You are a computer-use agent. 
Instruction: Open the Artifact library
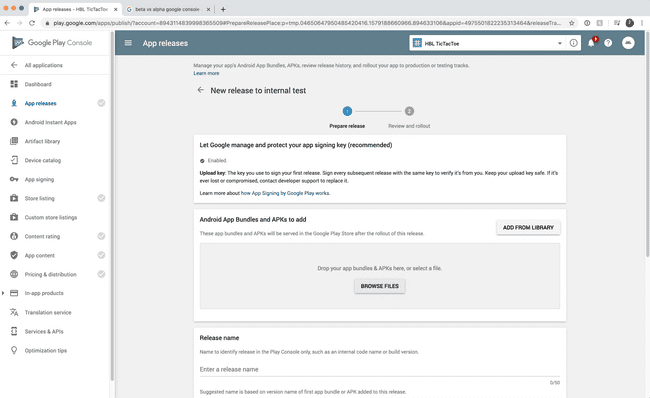tap(42, 141)
